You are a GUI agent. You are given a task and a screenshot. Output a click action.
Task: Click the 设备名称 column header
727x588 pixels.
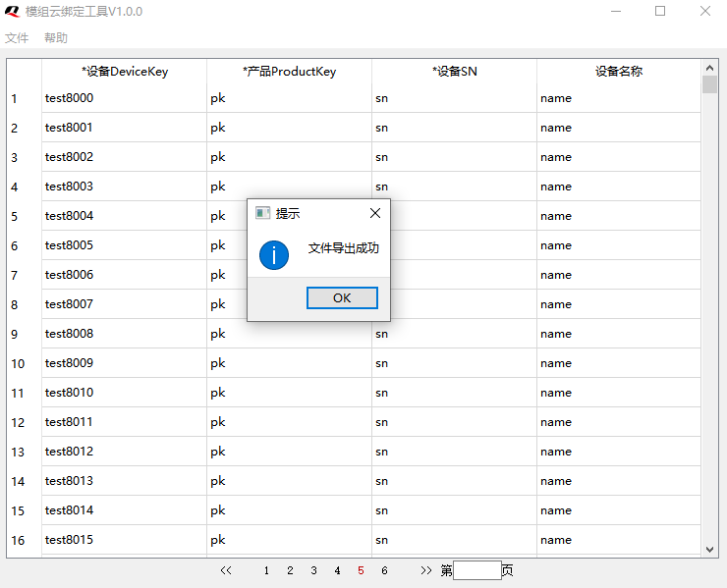pyautogui.click(x=619, y=72)
